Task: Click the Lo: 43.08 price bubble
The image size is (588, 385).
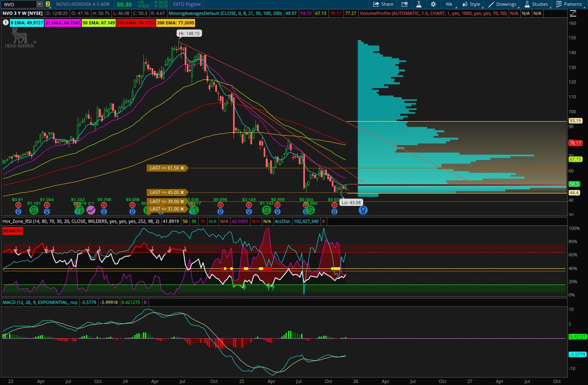Action: click(x=351, y=202)
